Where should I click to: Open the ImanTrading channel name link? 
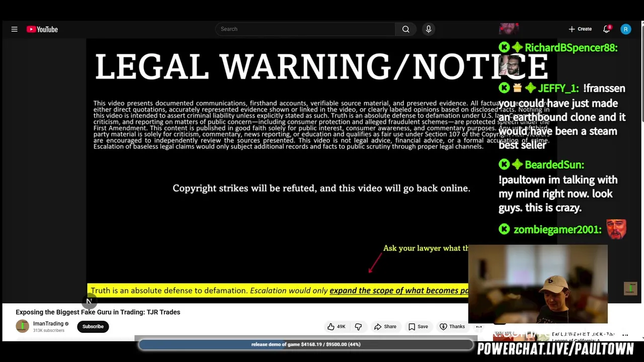[x=48, y=324]
